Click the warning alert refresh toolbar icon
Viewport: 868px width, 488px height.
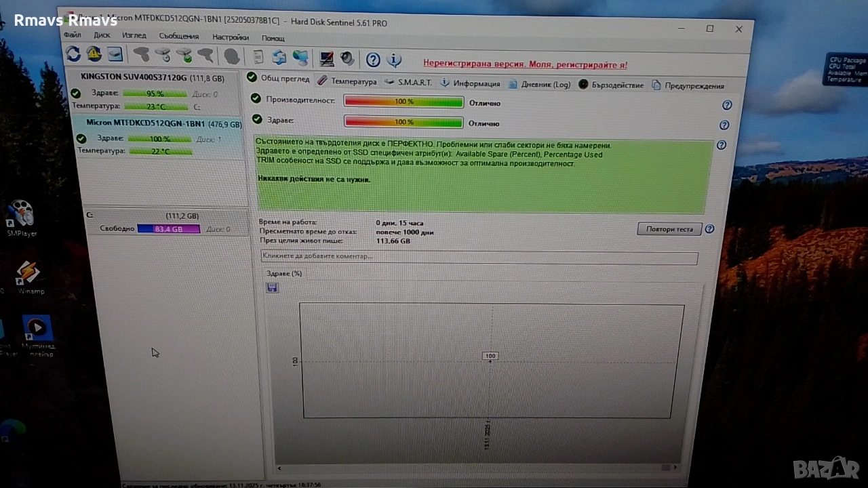(x=94, y=54)
